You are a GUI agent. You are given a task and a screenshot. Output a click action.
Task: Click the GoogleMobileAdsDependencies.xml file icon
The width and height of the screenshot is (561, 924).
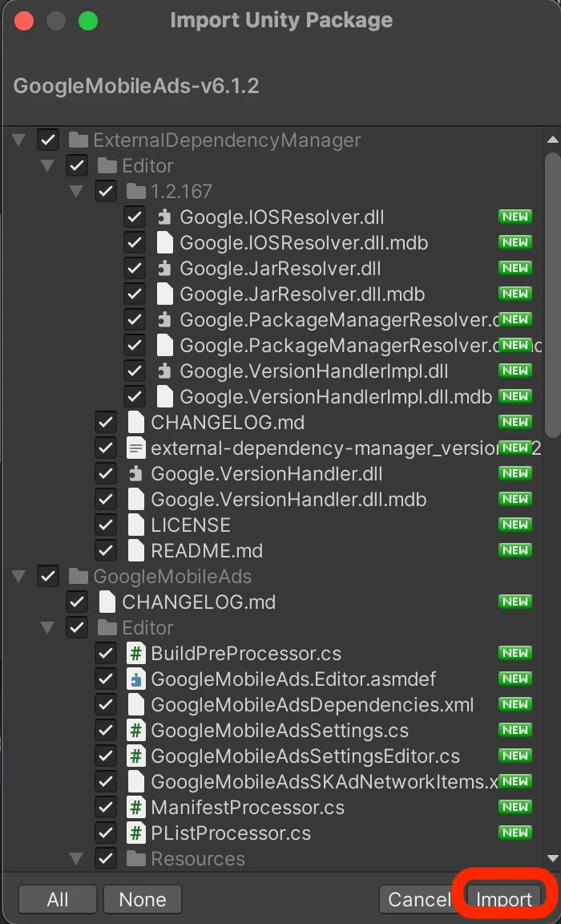pos(136,705)
